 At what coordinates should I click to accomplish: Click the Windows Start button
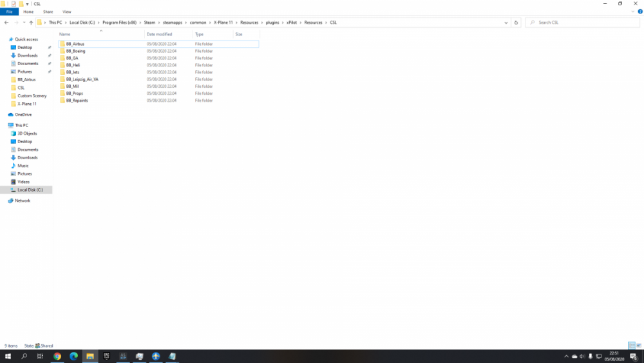8,357
